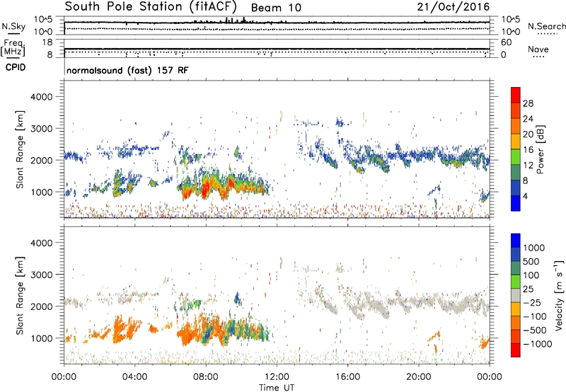Screen dimensions: 566x392
Task: Click 'Slant Range [km]' label of power panel
Action: pos(20,149)
